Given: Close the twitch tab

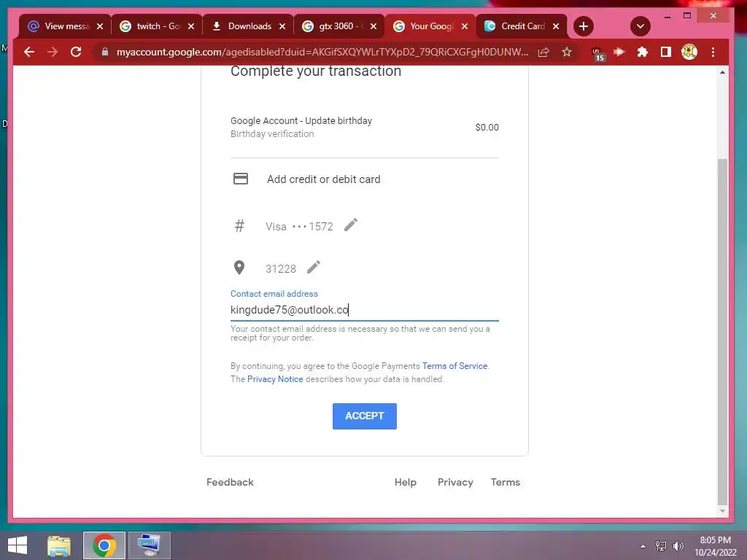Looking at the screenshot, I should point(191,27).
